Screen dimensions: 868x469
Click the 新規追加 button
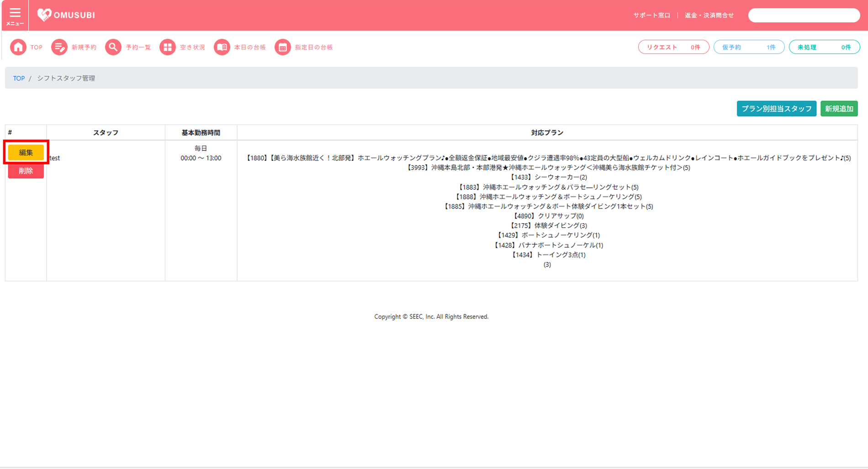click(839, 109)
